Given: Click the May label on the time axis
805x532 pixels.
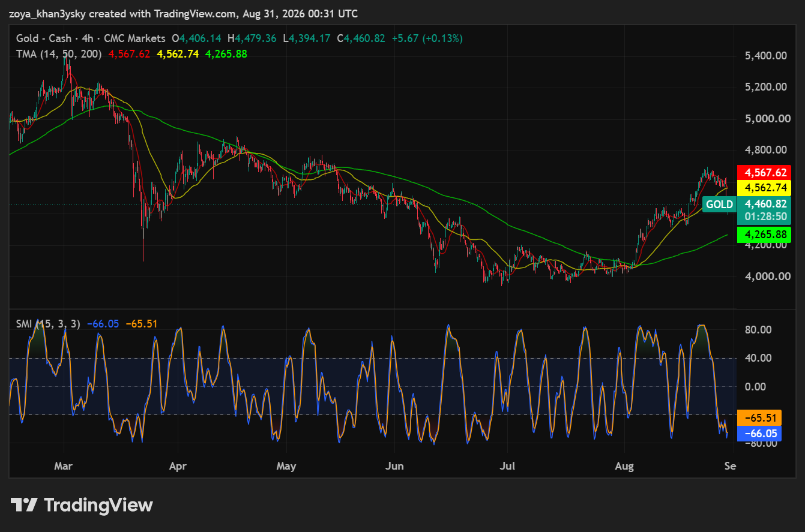Looking at the screenshot, I should click(x=287, y=466).
